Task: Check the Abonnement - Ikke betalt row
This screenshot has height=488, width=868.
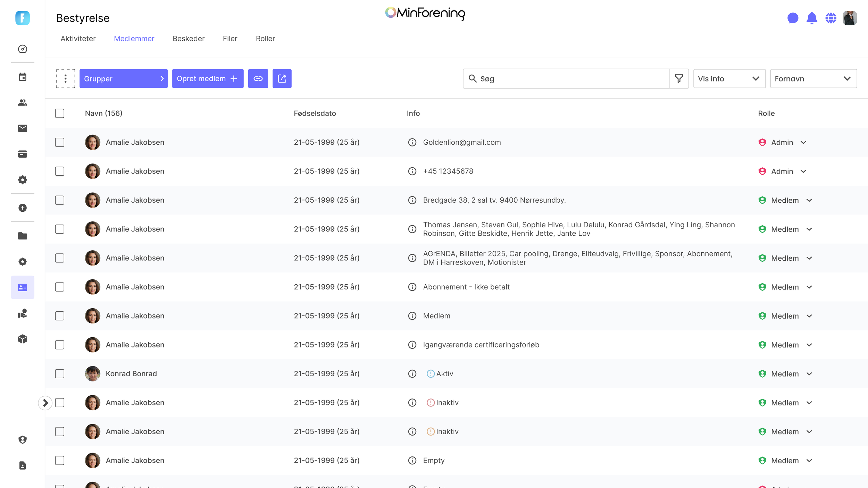Action: coord(60,287)
